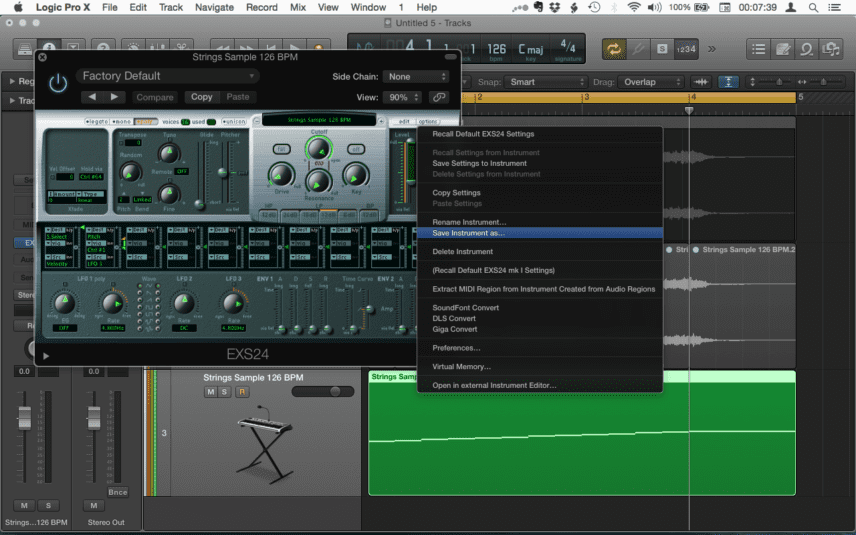Screen dimensions: 856x535
Task: Open the EXS24 options menu button
Action: click(x=428, y=121)
